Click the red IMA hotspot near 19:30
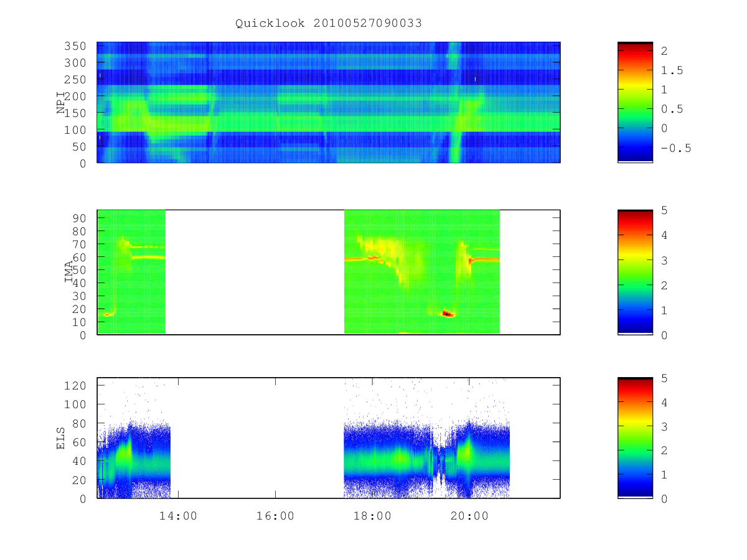This screenshot has width=747, height=560. click(x=447, y=314)
